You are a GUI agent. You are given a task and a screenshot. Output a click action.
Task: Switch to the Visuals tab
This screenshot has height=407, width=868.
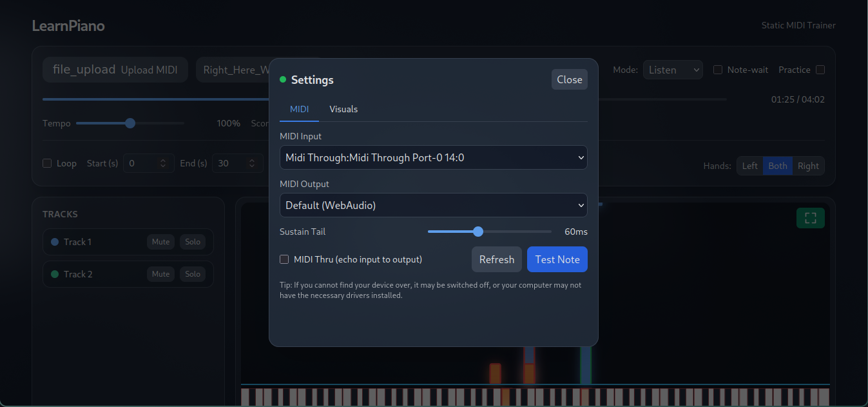343,109
